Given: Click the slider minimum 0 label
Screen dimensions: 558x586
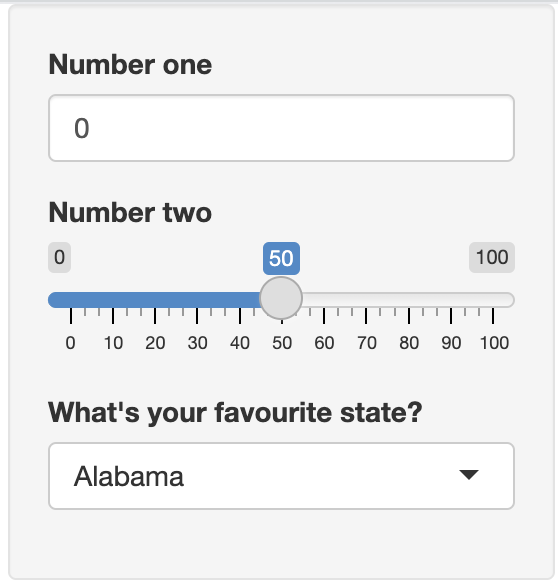Looking at the screenshot, I should 59,257.
